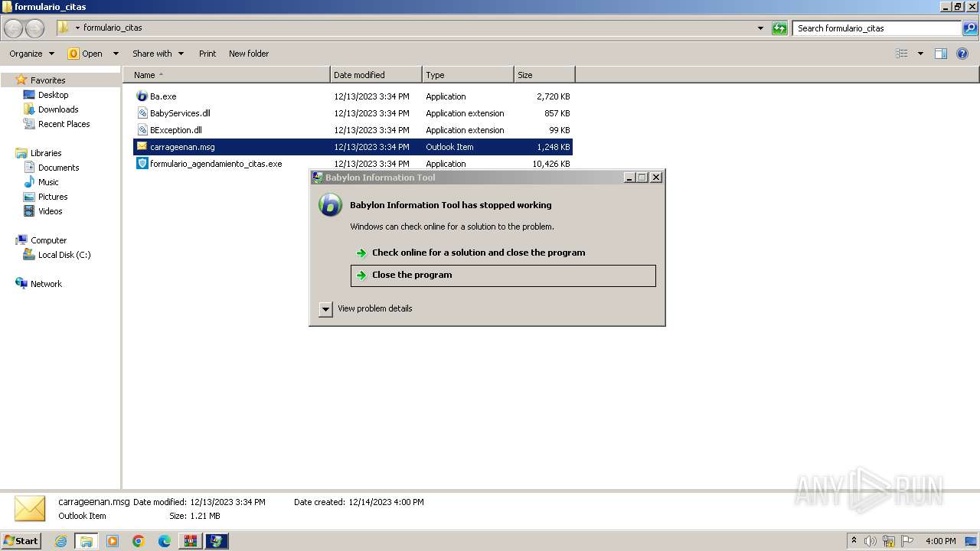Click the refresh icon beside address bar
Image resolution: width=980 pixels, height=551 pixels.
779,28
